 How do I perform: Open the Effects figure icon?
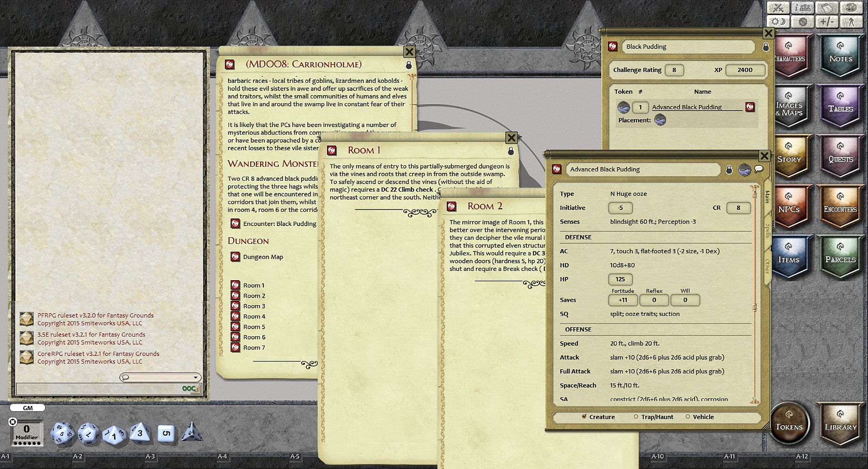852,22
